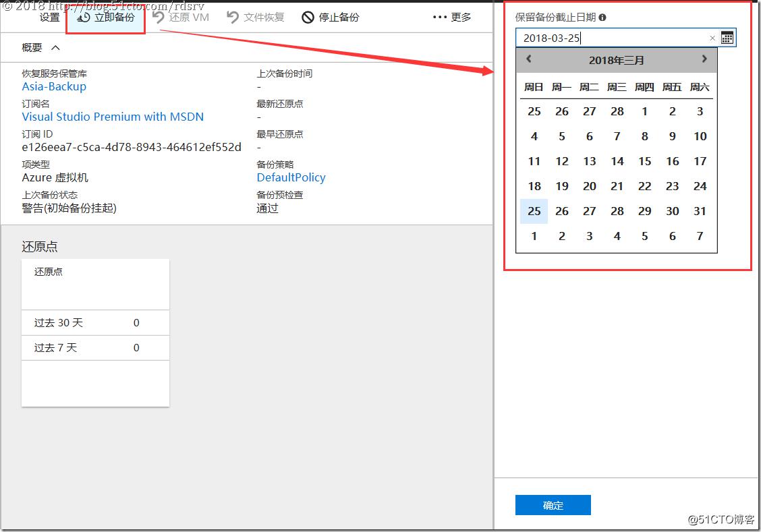Pick March 20 in the calendar
761x532 pixels.
click(589, 186)
